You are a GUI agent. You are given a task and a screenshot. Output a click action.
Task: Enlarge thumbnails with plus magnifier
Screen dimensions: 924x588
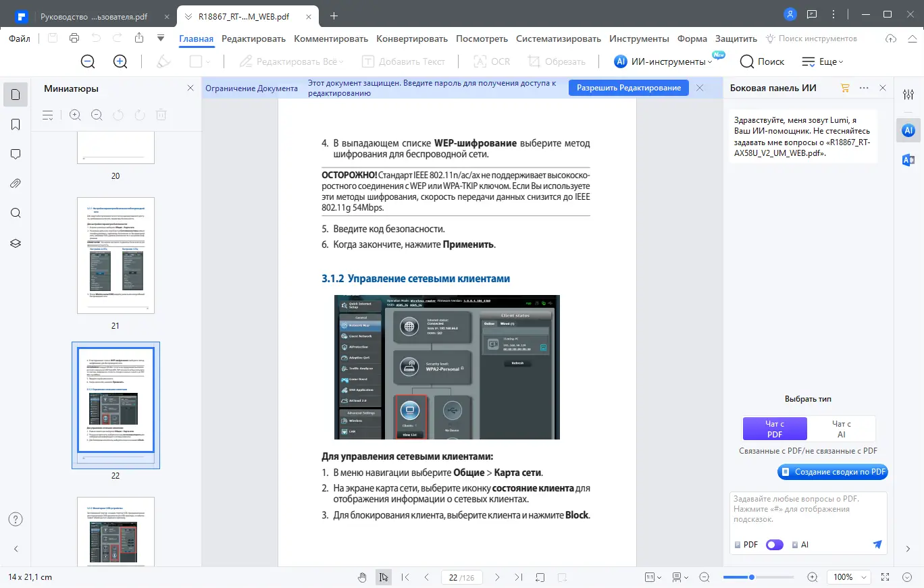point(75,115)
